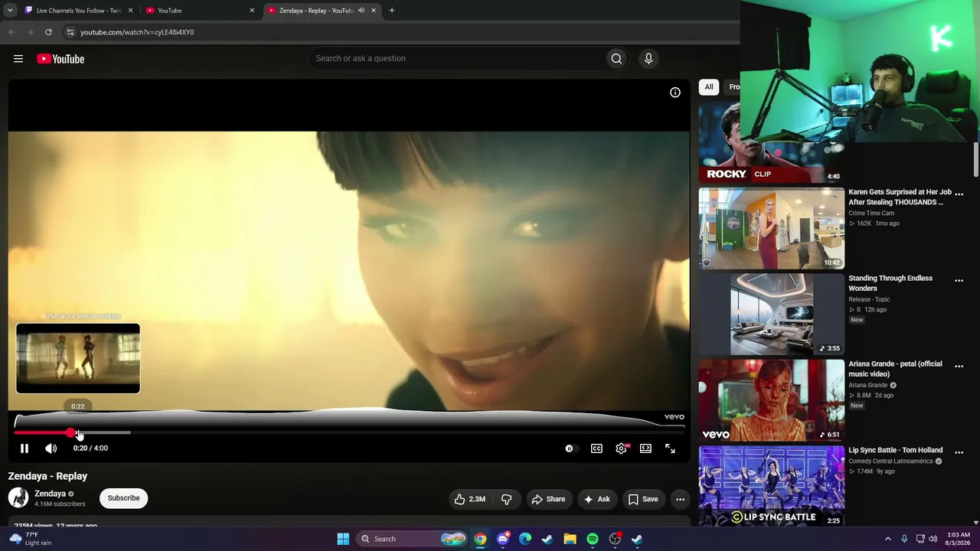Mute the video player volume
Image resolution: width=980 pixels, height=551 pixels.
[x=51, y=448]
